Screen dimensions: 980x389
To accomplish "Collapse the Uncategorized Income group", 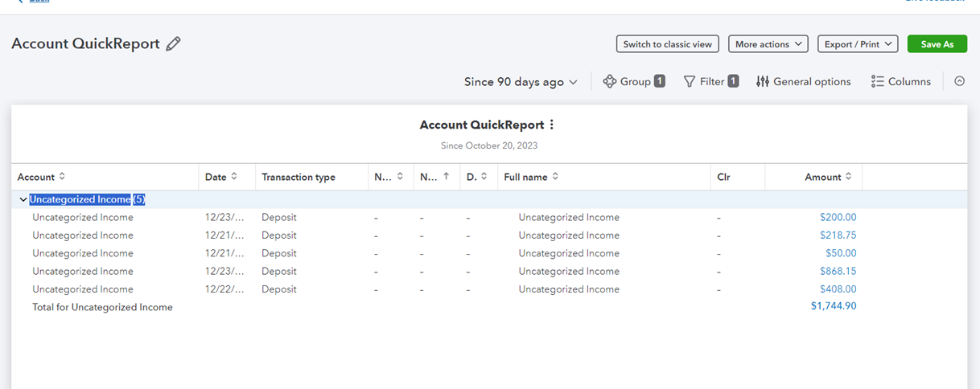I will [x=23, y=199].
